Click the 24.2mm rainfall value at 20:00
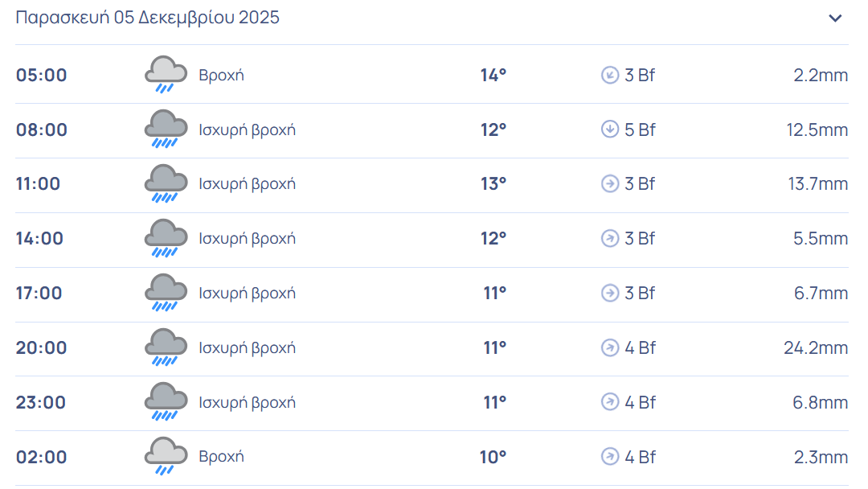Viewport: 868px width, 489px height. [816, 348]
